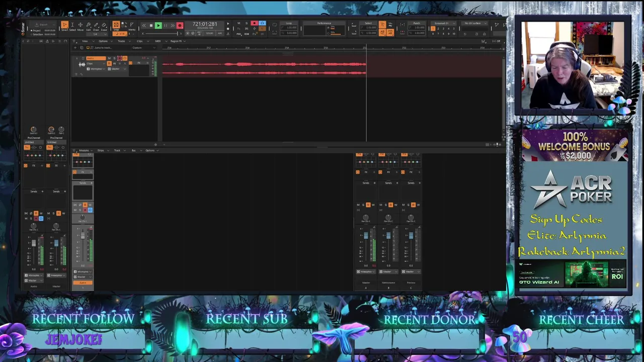This screenshot has width=644, height=362.
Task: Pick the Draw tool
Action: [96, 26]
